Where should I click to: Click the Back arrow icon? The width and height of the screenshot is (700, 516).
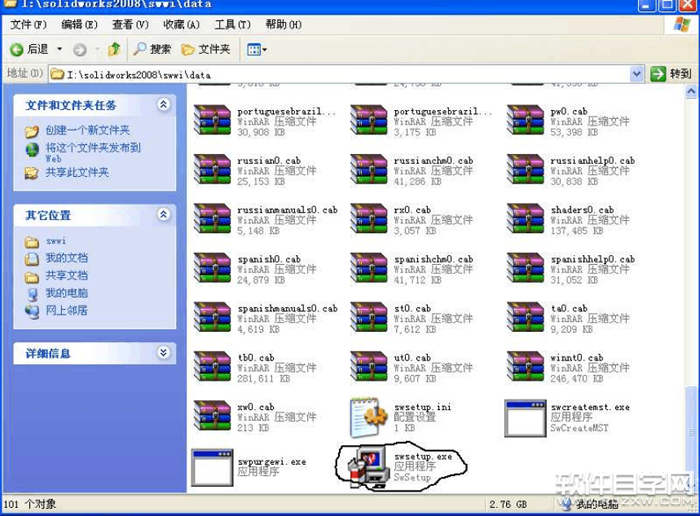tap(17, 50)
